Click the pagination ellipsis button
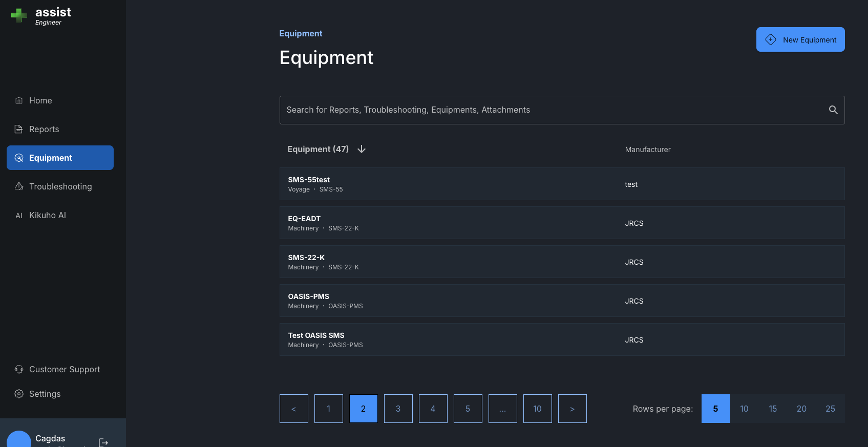 [503, 409]
